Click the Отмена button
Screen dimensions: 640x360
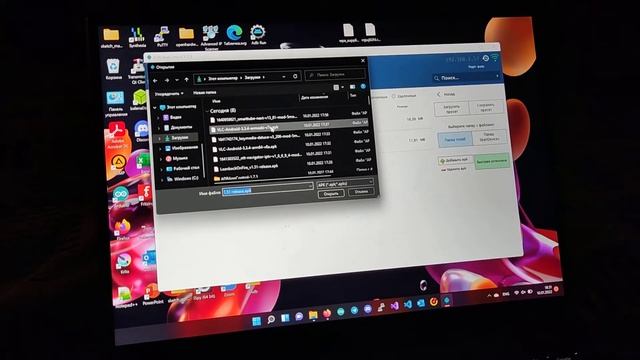tap(361, 191)
